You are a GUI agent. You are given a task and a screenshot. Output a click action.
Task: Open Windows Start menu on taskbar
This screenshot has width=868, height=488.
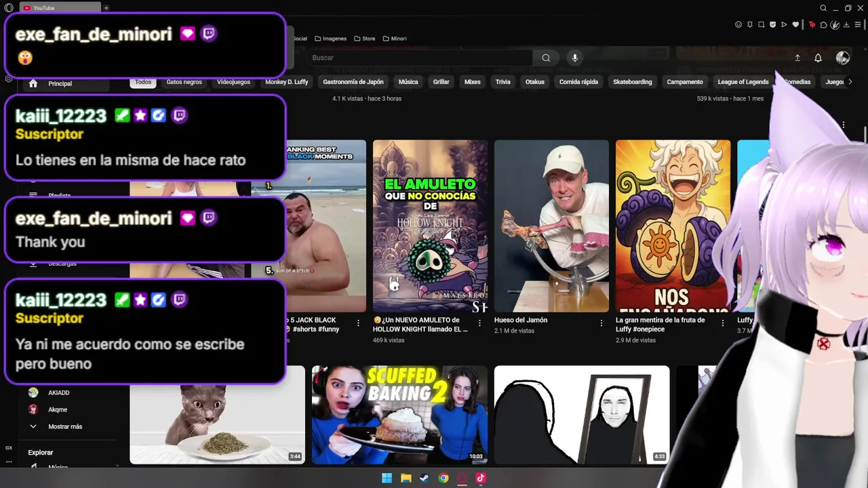(x=387, y=478)
